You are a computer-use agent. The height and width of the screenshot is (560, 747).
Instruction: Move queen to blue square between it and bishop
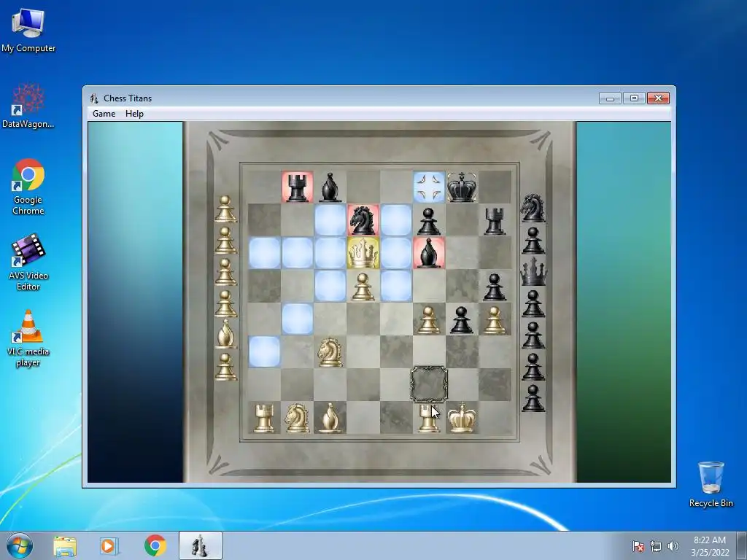396,253
